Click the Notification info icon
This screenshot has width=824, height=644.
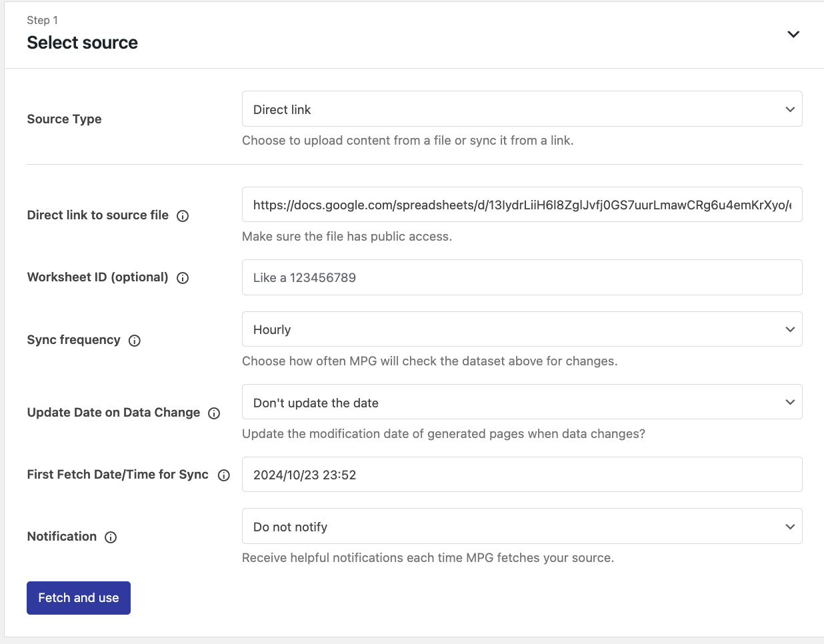111,537
